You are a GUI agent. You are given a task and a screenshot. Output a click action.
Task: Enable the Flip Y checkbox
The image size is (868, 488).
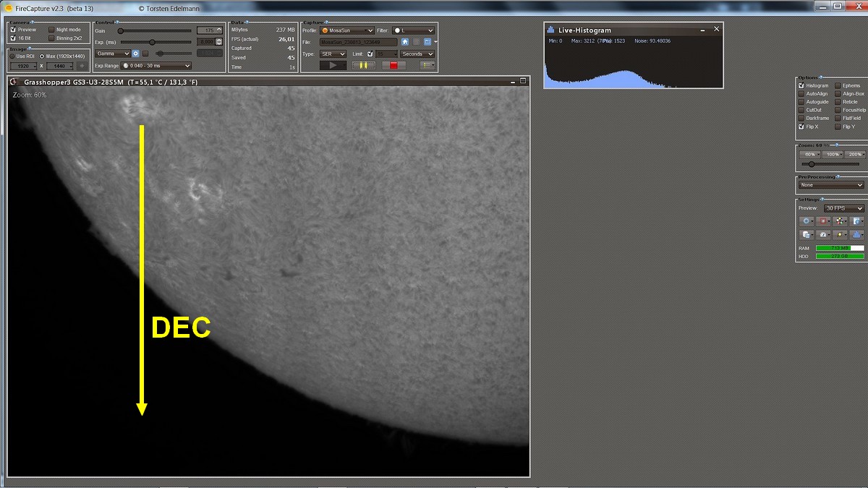(x=838, y=127)
